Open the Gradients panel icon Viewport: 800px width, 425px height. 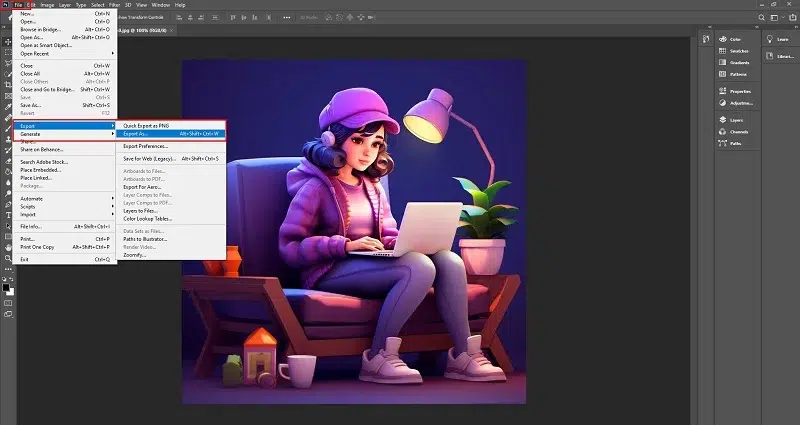[722, 62]
